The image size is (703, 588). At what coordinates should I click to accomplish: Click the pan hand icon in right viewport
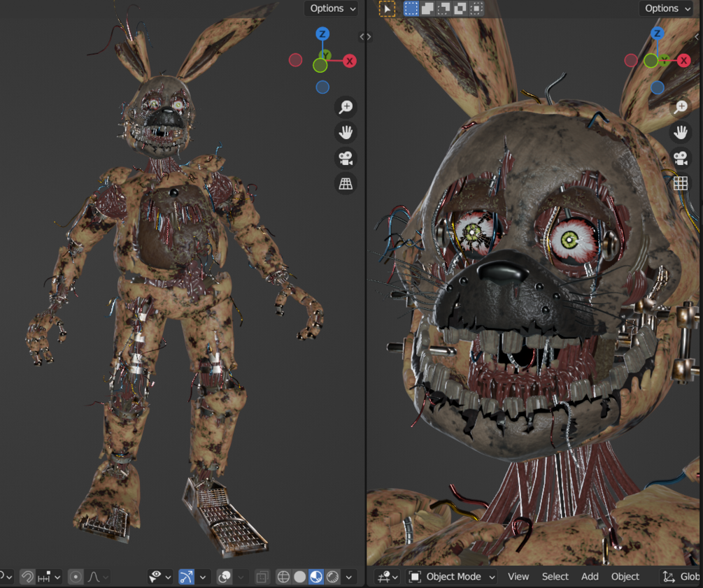pyautogui.click(x=681, y=132)
